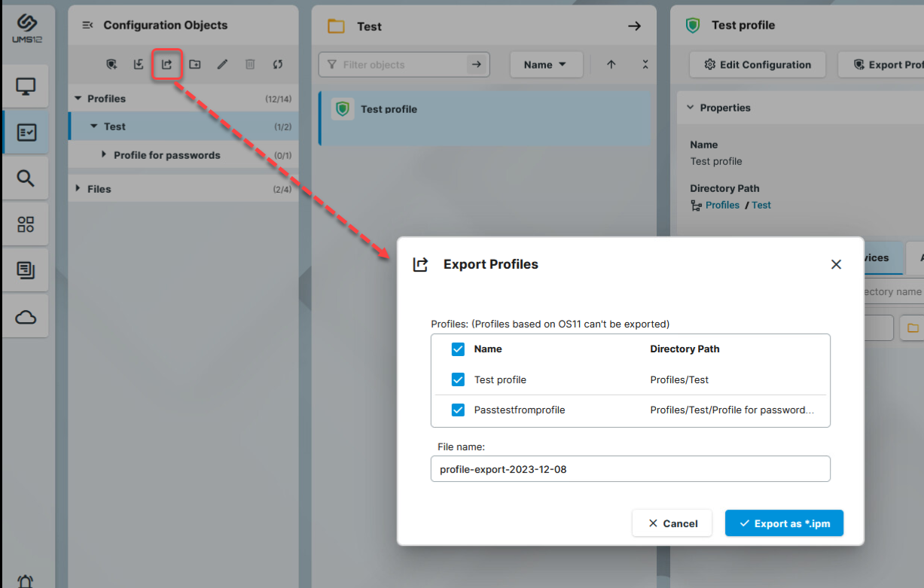
Task: Refresh the Configuration Objects list
Action: pos(277,64)
